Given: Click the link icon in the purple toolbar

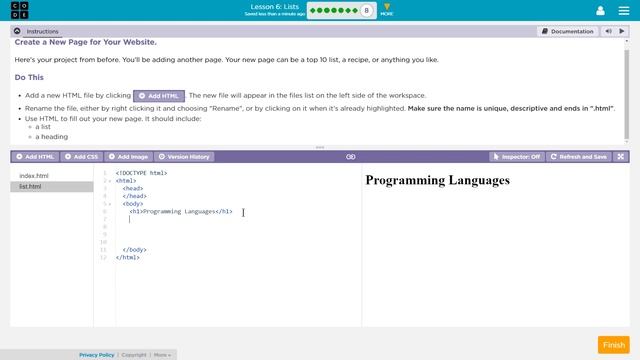Looking at the screenshot, I should [x=351, y=157].
